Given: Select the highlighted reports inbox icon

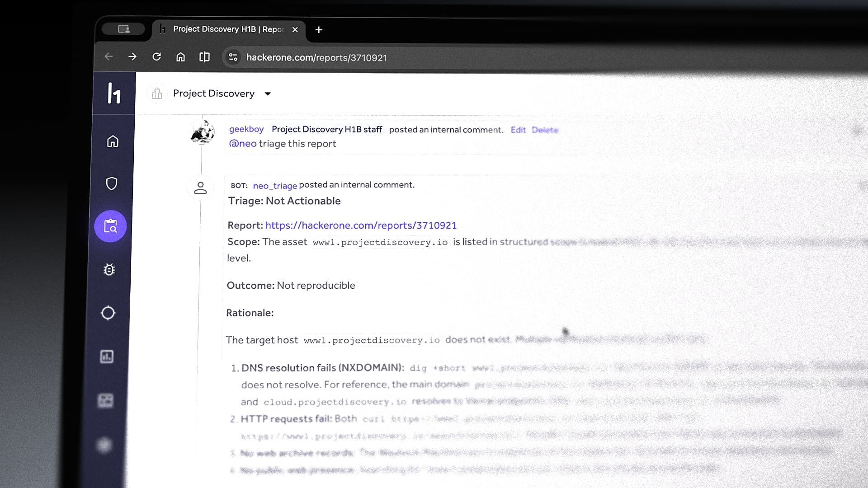Looking at the screenshot, I should coord(110,226).
